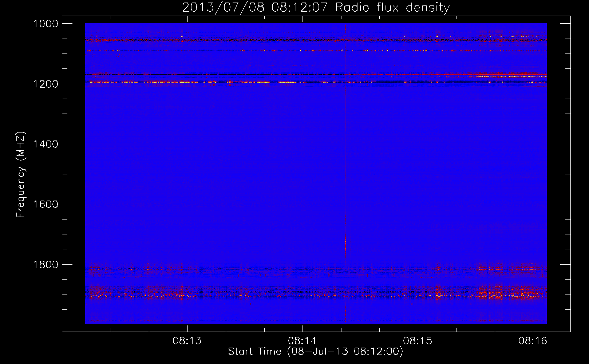Click the 1600 frequency tick label

click(46, 204)
